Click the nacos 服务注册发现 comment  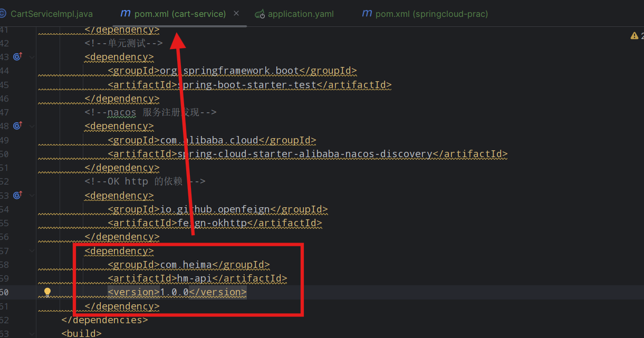tap(150, 112)
